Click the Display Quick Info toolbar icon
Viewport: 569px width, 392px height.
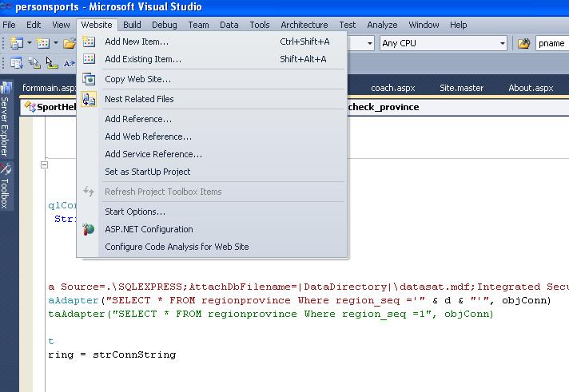[x=51, y=63]
